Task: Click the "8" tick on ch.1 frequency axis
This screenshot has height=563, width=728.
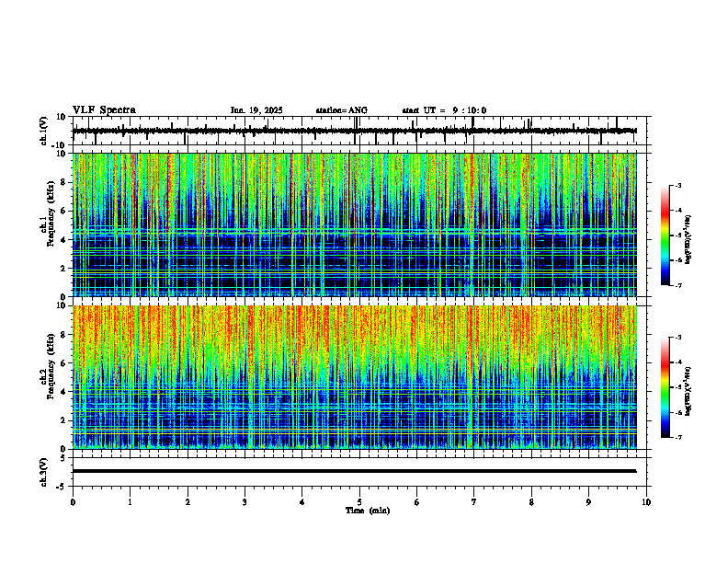Action: click(64, 182)
